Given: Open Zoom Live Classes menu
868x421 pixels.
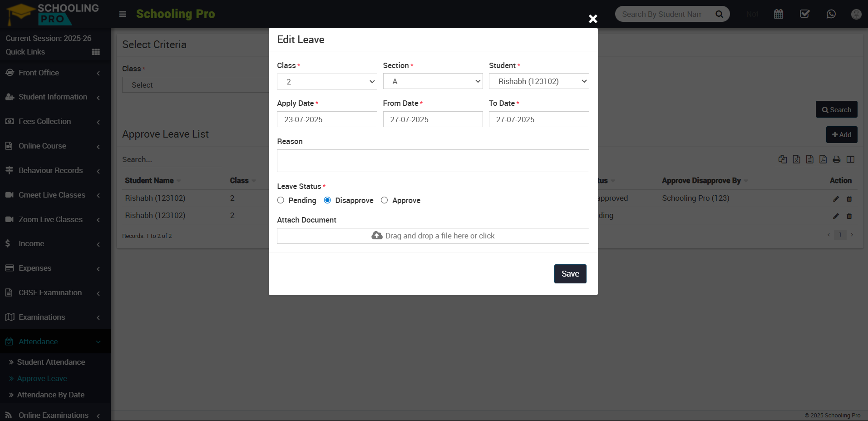Looking at the screenshot, I should 55,220.
